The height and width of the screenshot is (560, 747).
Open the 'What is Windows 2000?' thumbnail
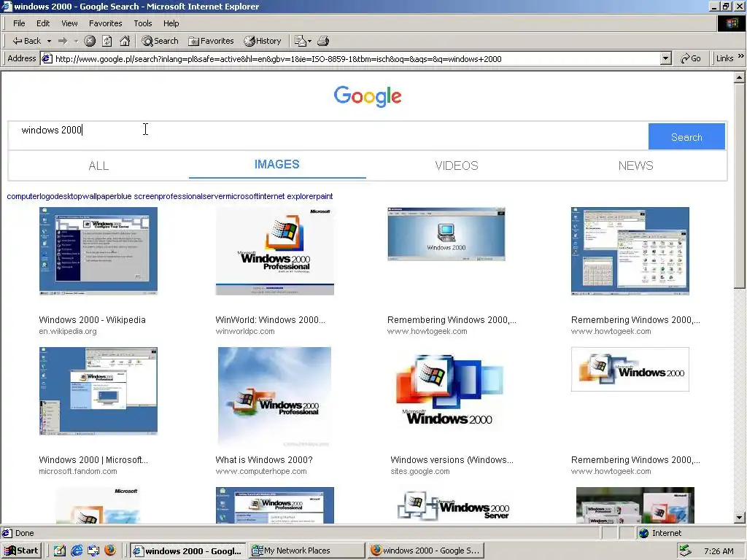click(274, 397)
